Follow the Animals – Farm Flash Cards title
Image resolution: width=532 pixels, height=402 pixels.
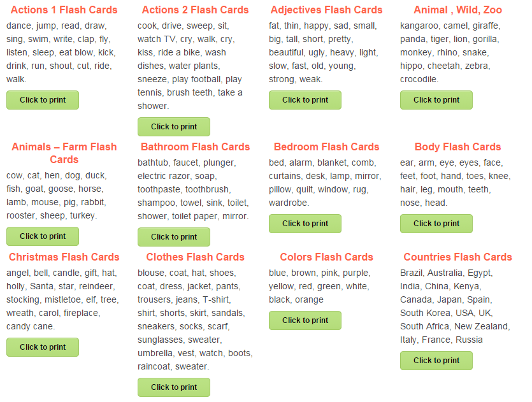(64, 153)
